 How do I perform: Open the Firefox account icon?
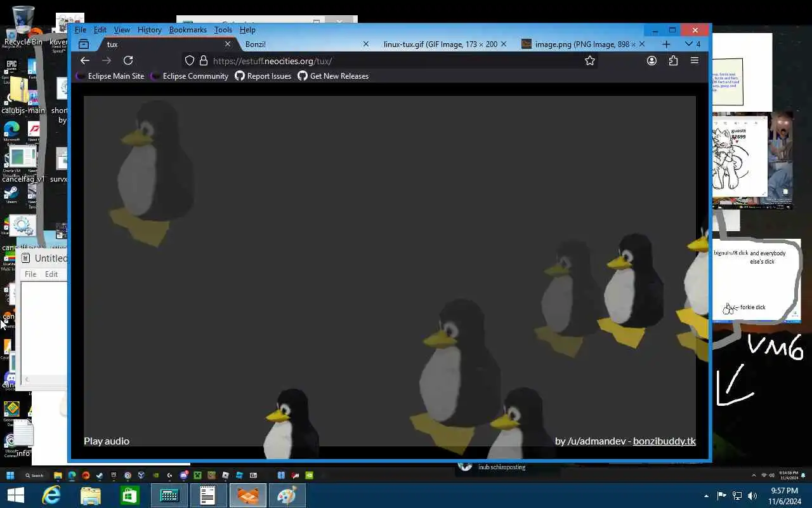click(652, 60)
